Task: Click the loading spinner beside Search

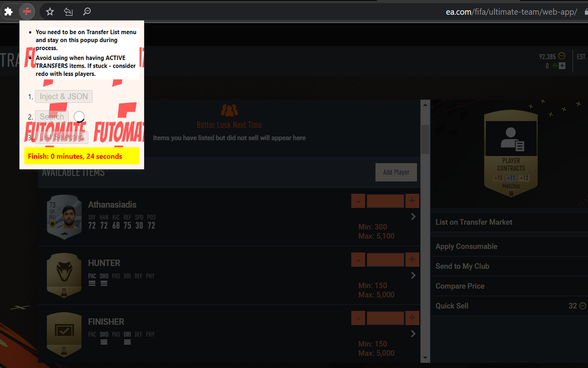Action: coord(79,116)
